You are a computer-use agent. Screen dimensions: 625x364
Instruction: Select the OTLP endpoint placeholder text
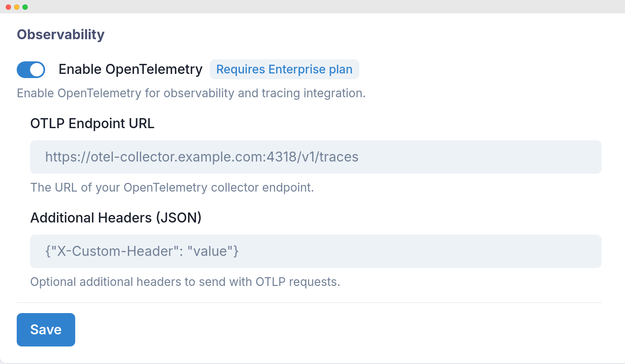pos(202,157)
